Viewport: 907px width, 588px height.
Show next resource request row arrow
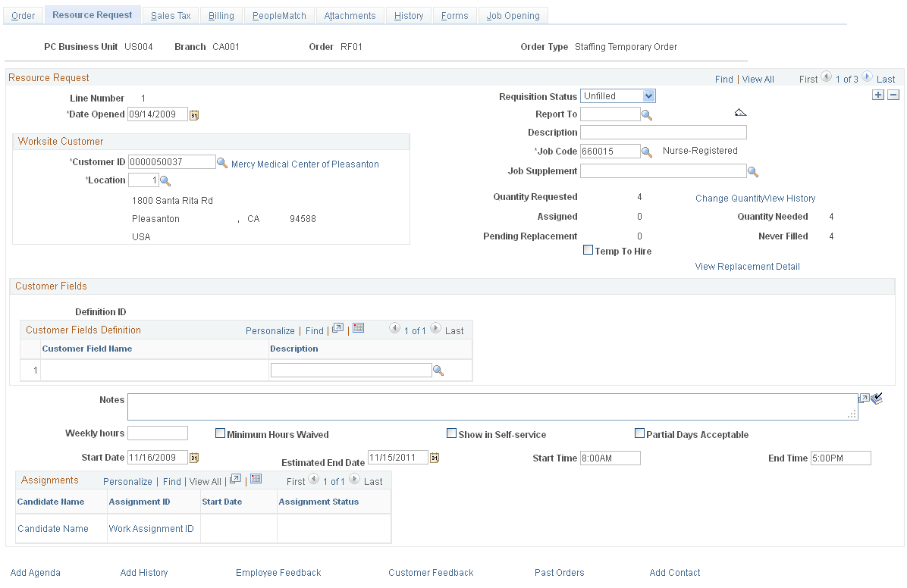(867, 77)
